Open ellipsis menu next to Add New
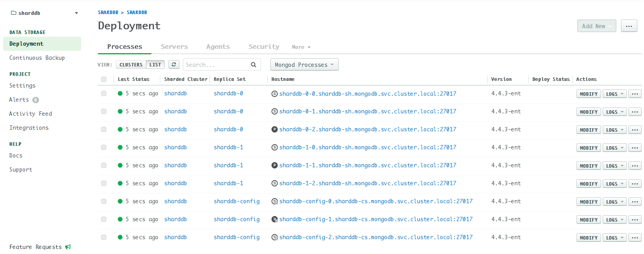The image size is (644, 254). tap(629, 26)
